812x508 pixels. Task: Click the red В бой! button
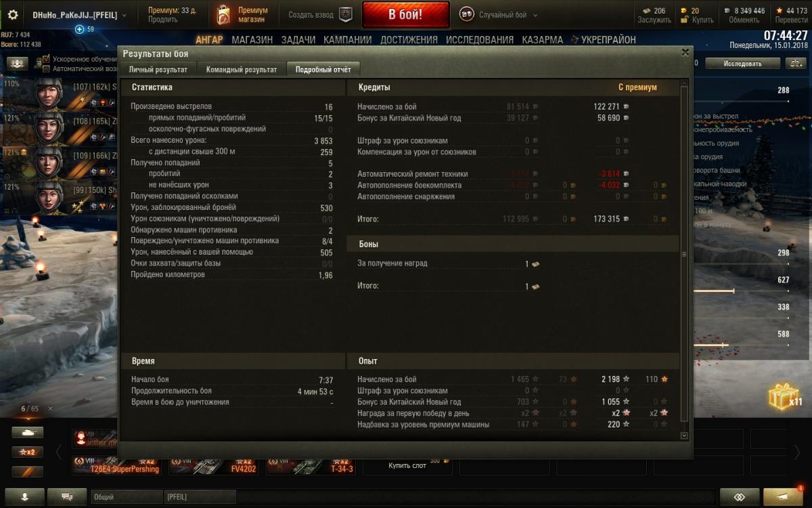(406, 15)
